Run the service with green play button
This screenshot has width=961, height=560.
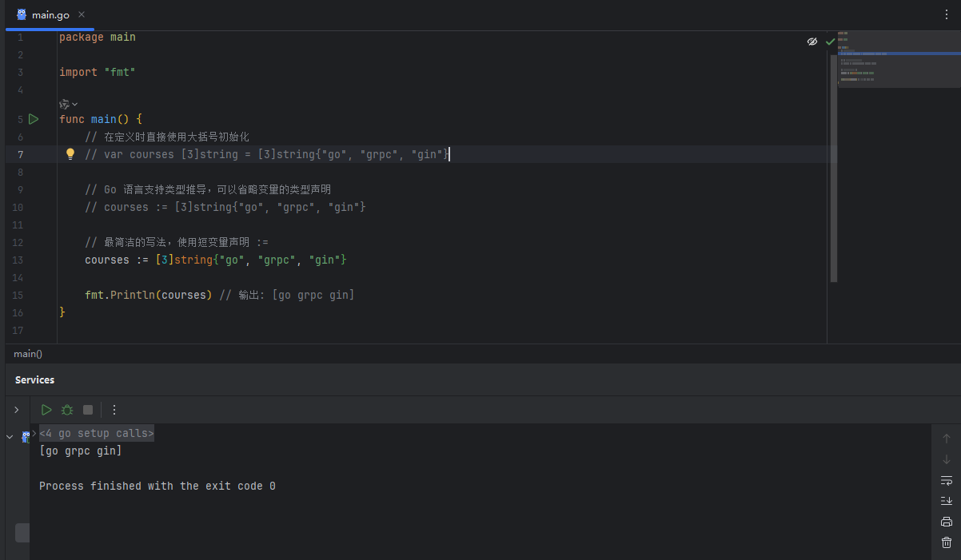click(46, 410)
